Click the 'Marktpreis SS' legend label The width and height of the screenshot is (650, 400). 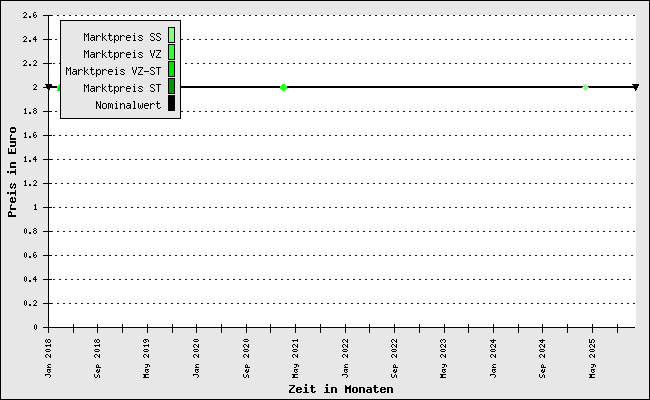(122, 37)
